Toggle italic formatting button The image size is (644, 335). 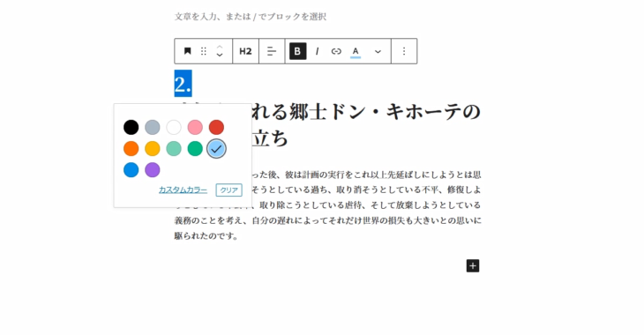(x=317, y=51)
